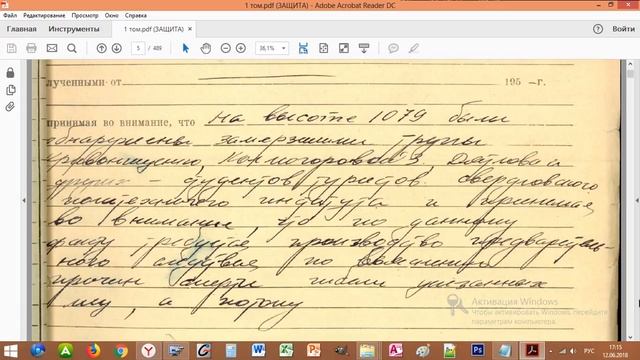Open the Help question mark icon

[598, 29]
